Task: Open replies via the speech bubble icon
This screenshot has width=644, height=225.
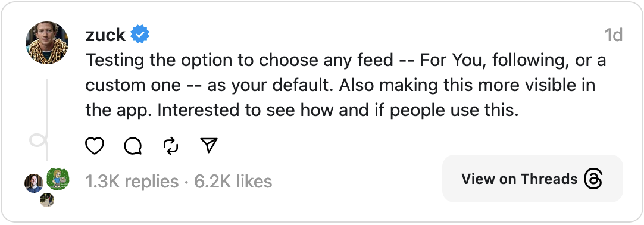Action: pos(133,146)
